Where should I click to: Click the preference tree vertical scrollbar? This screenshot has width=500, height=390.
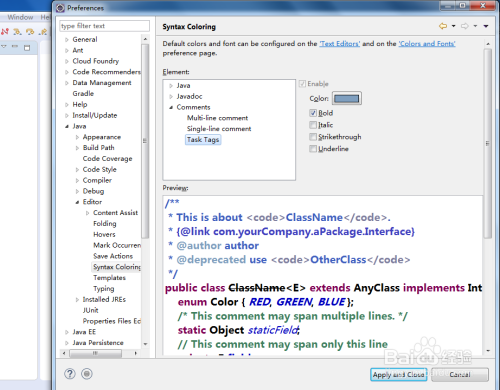(x=145, y=140)
